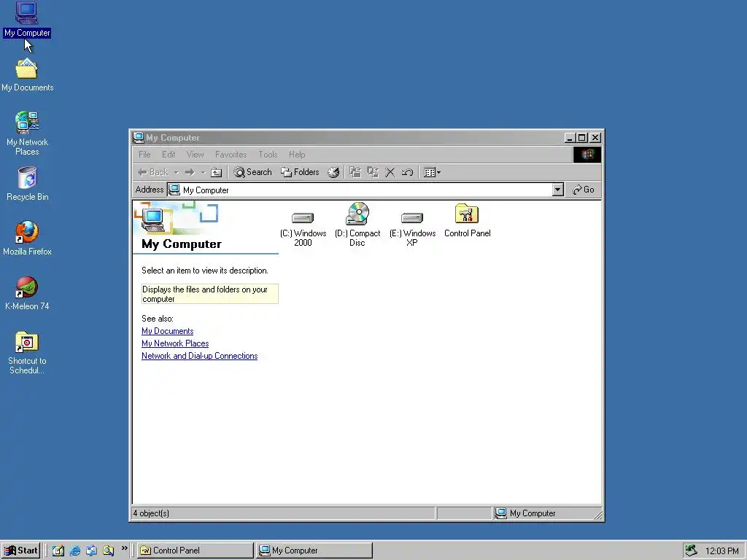Open the (C:) Windows 2000 drive

click(303, 228)
